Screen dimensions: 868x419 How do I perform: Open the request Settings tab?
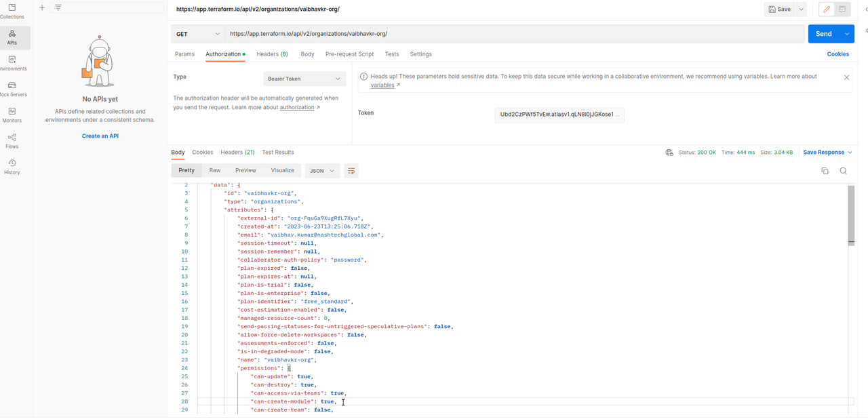click(x=420, y=54)
